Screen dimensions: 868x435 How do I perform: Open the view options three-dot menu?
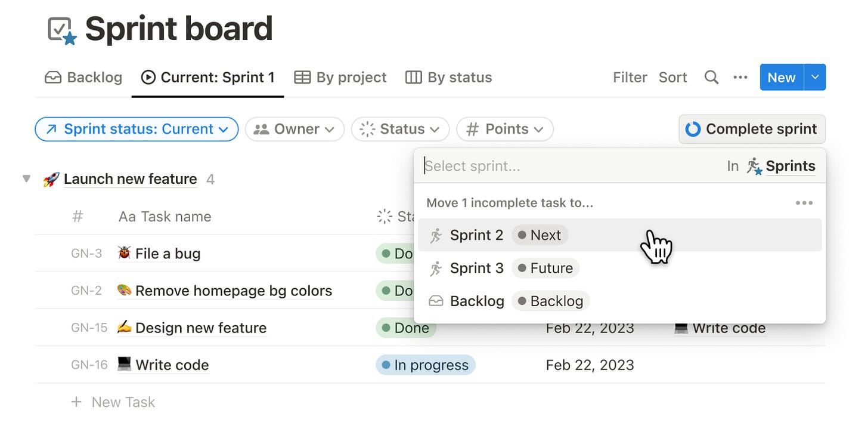740,78
